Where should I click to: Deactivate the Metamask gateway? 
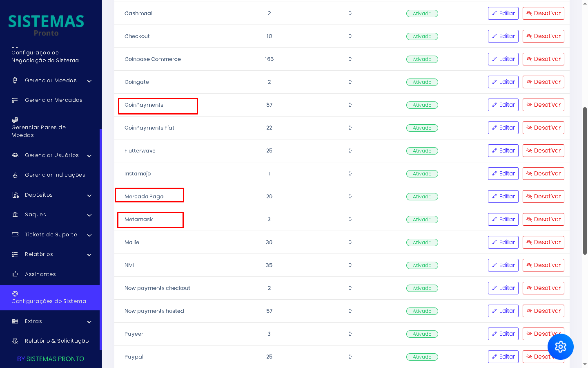pyautogui.click(x=543, y=220)
